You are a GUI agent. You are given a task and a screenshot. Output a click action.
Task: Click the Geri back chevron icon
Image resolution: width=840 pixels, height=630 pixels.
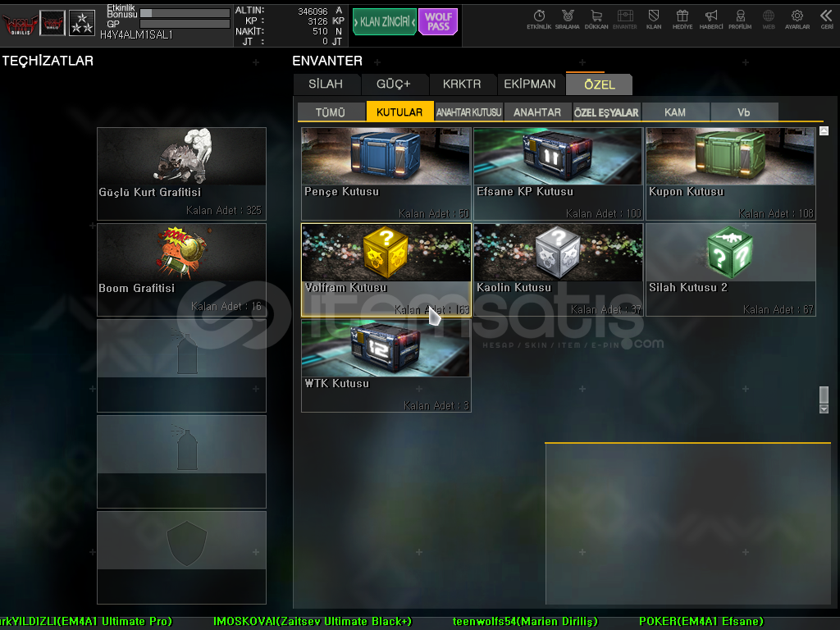tap(827, 20)
